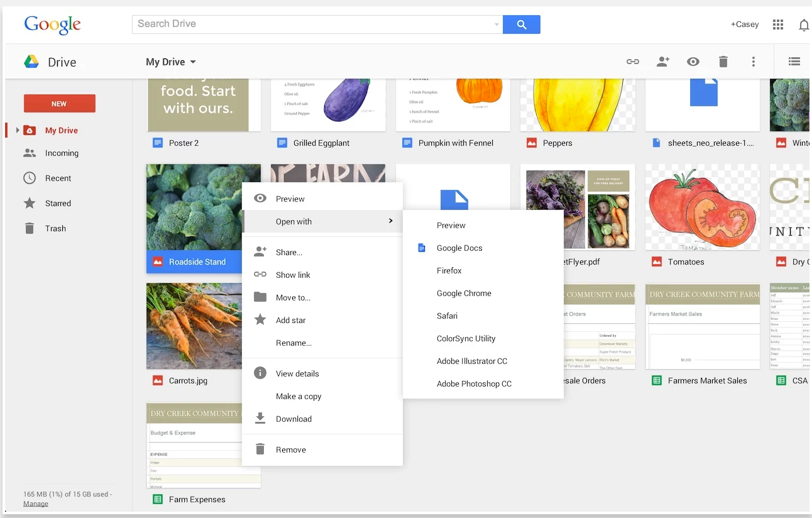
Task: Expand My Drive folder tree arrow
Action: tap(18, 130)
